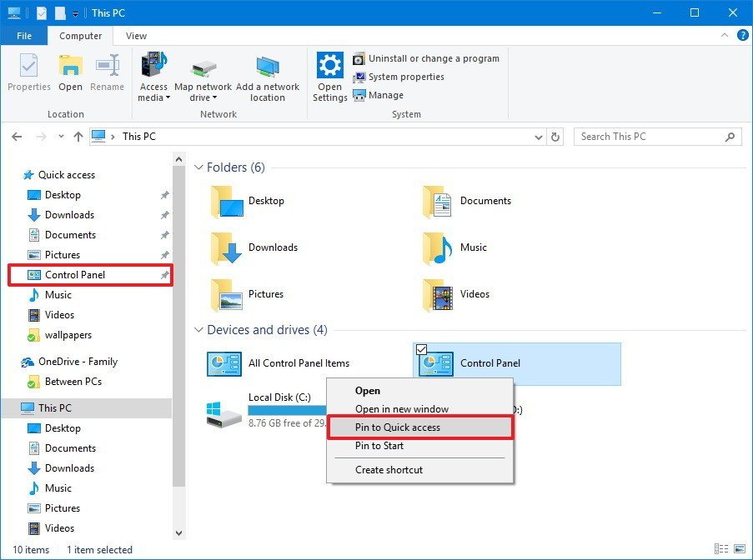Open Settings via the ribbon icon
Image resolution: width=753 pixels, height=560 pixels.
point(329,75)
